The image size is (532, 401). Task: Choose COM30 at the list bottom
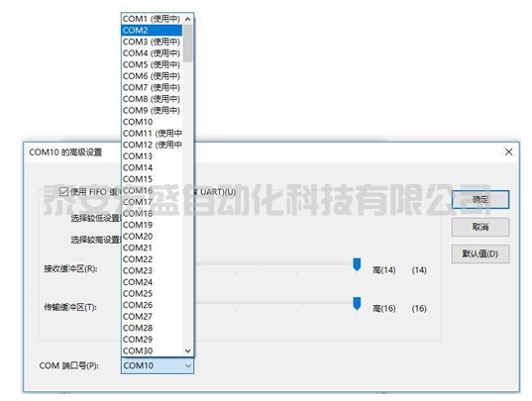click(152, 351)
